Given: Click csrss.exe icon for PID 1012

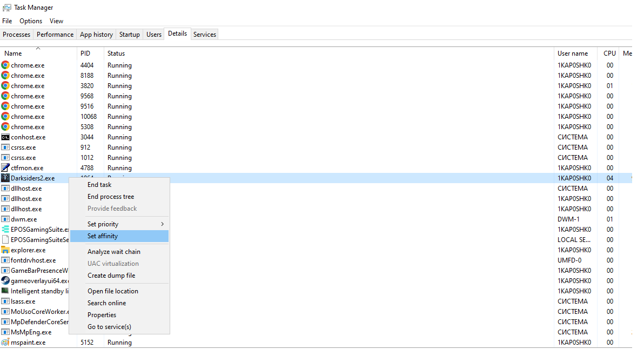Looking at the screenshot, I should point(5,157).
